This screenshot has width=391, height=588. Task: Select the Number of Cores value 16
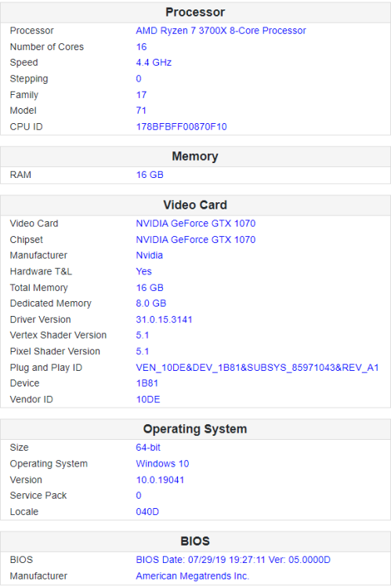(x=141, y=47)
